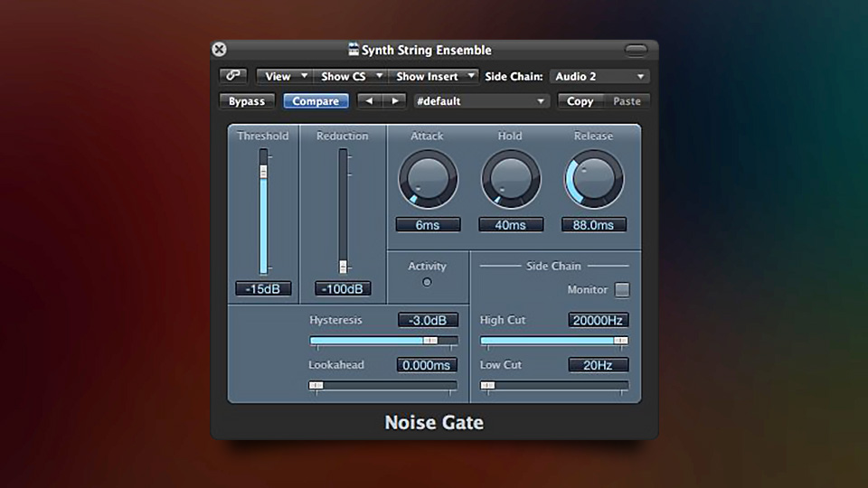Screen dimensions: 868x488
Task: Open the #default preset dropdown
Action: click(480, 101)
